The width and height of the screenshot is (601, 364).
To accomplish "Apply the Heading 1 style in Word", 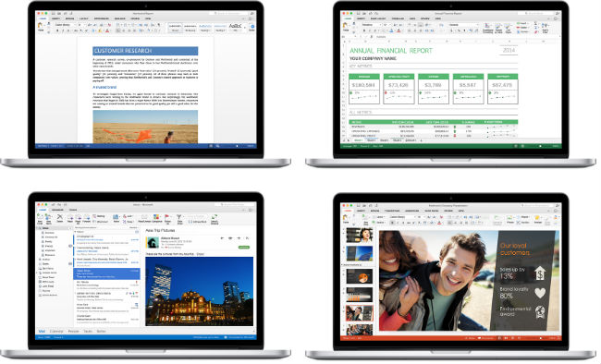I will pos(205,28).
